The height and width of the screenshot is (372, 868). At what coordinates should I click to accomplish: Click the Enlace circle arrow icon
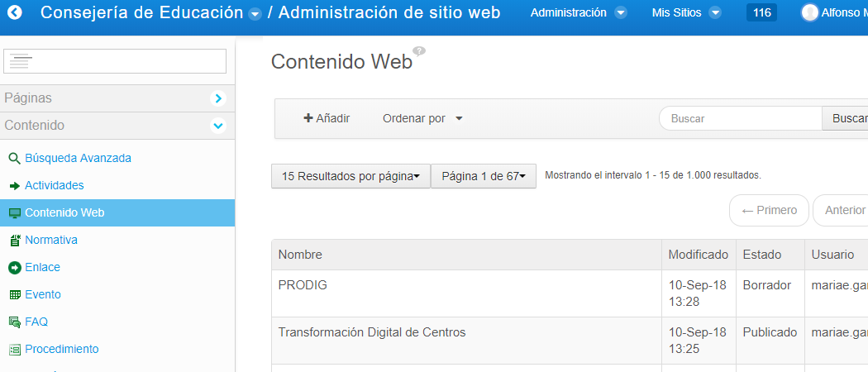coord(15,267)
